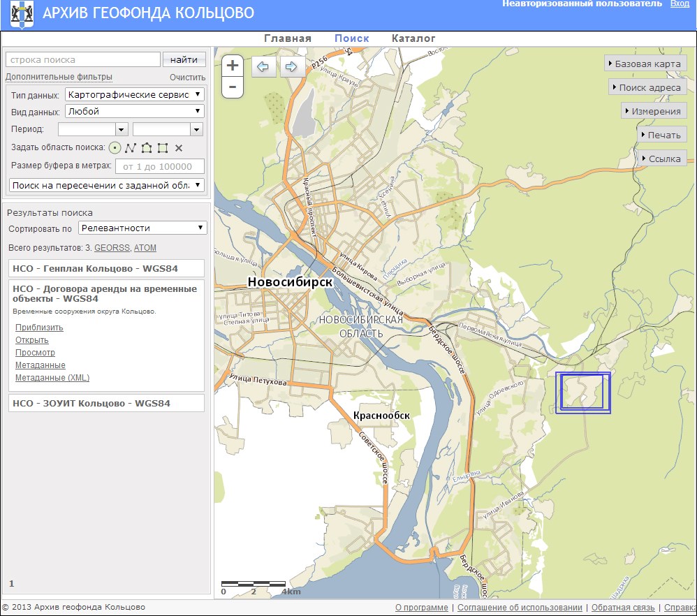Screen dimensions: 697x616
Task: Open the Метаданные (XML) link
Action: pos(52,378)
